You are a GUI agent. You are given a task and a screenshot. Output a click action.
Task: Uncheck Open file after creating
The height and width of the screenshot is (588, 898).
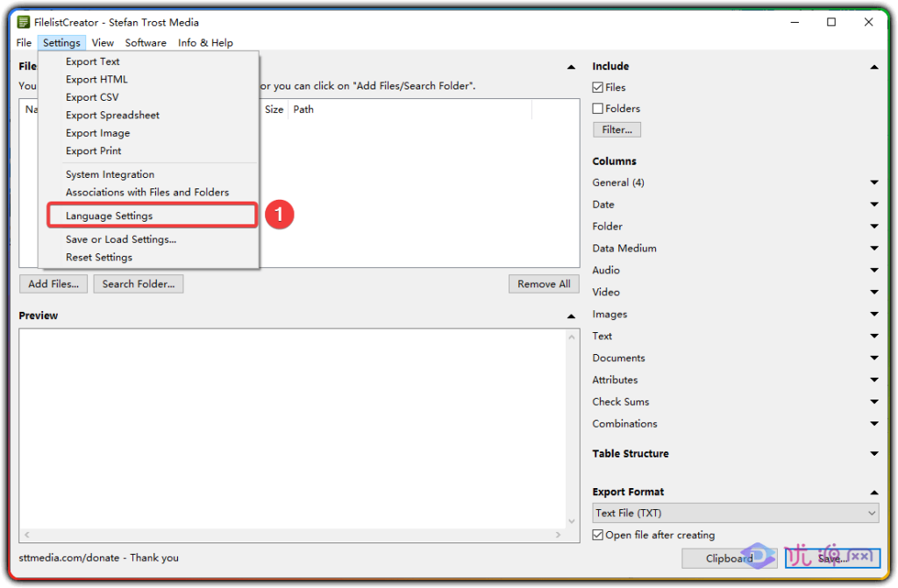[598, 535]
